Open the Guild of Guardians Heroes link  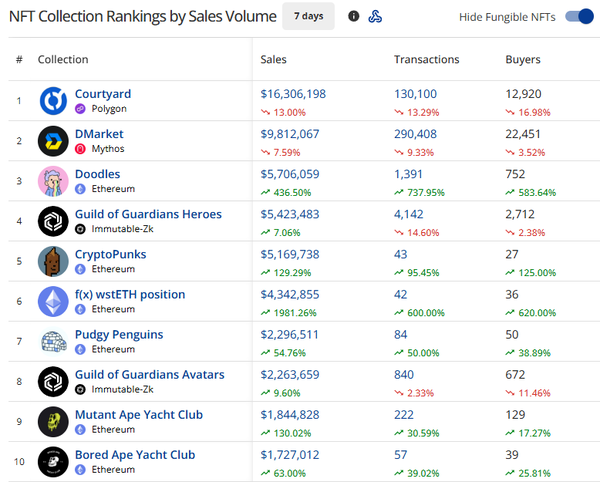point(148,214)
